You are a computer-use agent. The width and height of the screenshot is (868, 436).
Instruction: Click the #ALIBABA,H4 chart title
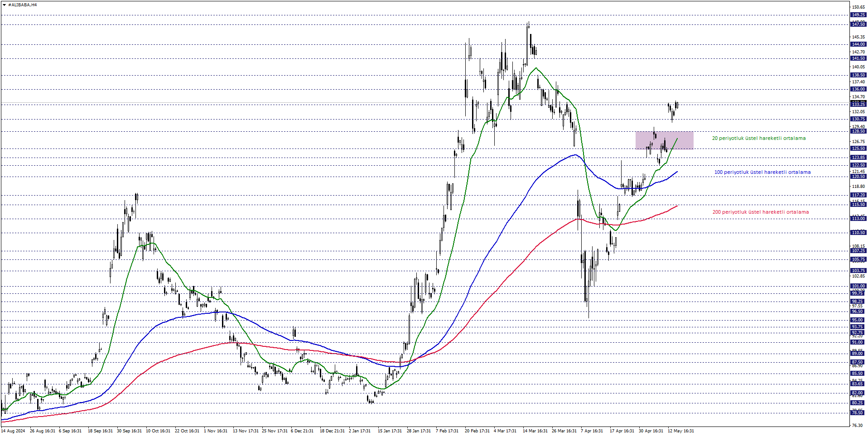(23, 5)
